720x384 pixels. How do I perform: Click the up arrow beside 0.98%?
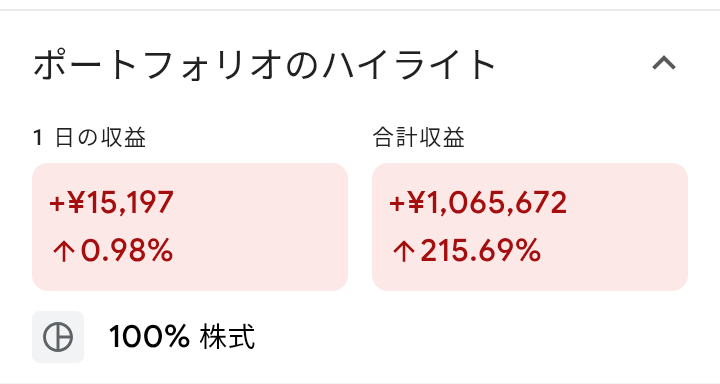click(63, 251)
